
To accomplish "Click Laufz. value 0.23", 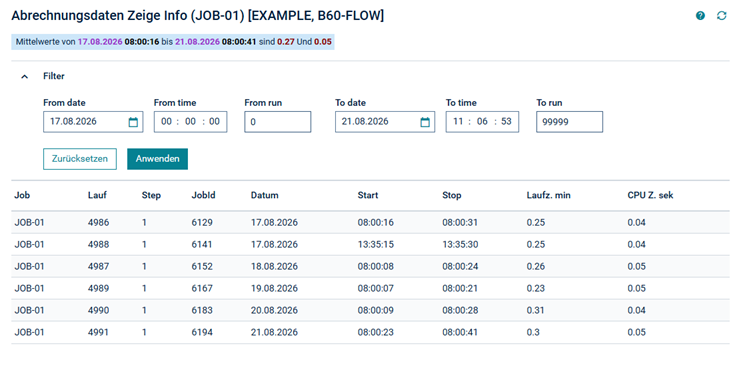I will point(536,288).
